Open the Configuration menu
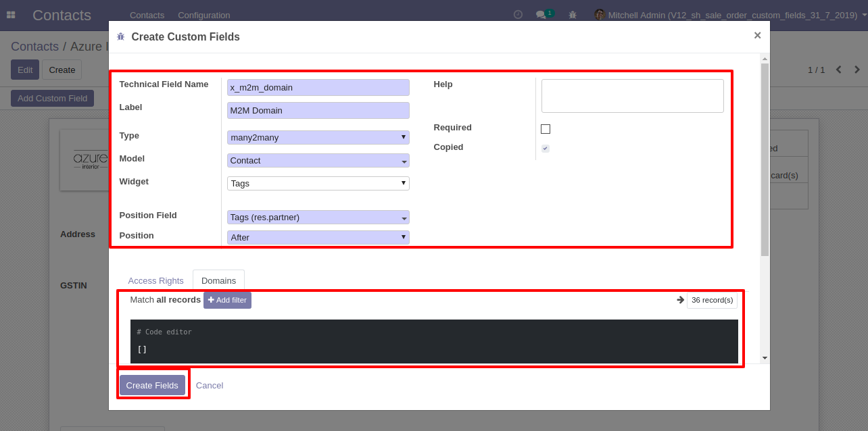The image size is (868, 431). pos(204,15)
